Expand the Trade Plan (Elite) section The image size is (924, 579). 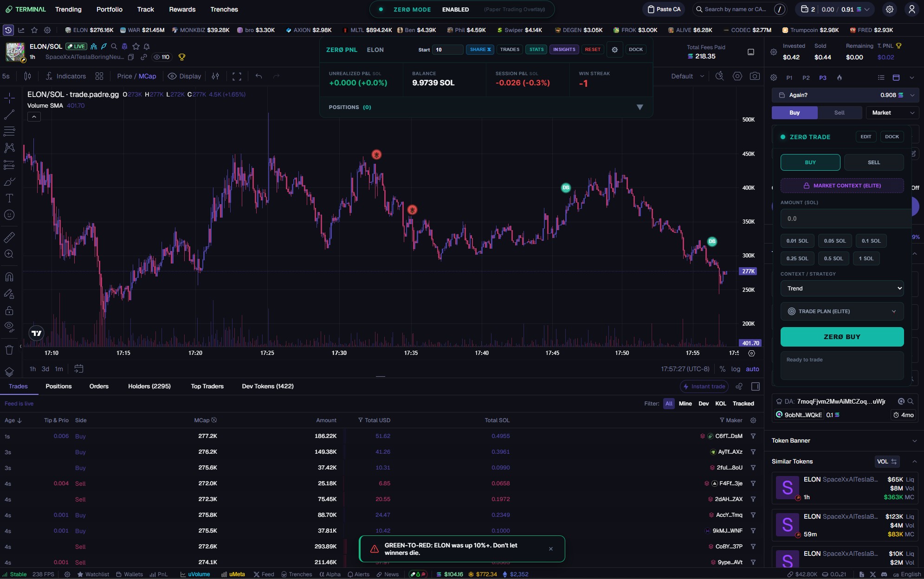[842, 311]
